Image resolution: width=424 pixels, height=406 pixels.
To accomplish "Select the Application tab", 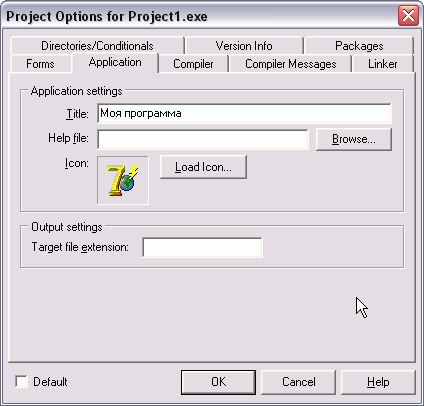I will click(x=115, y=62).
